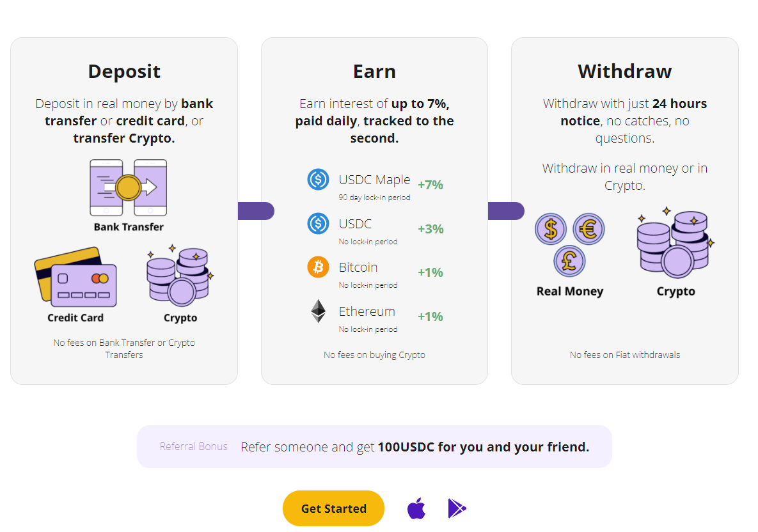This screenshot has width=758, height=532.
Task: Select the Earn card heading
Action: pos(374,72)
